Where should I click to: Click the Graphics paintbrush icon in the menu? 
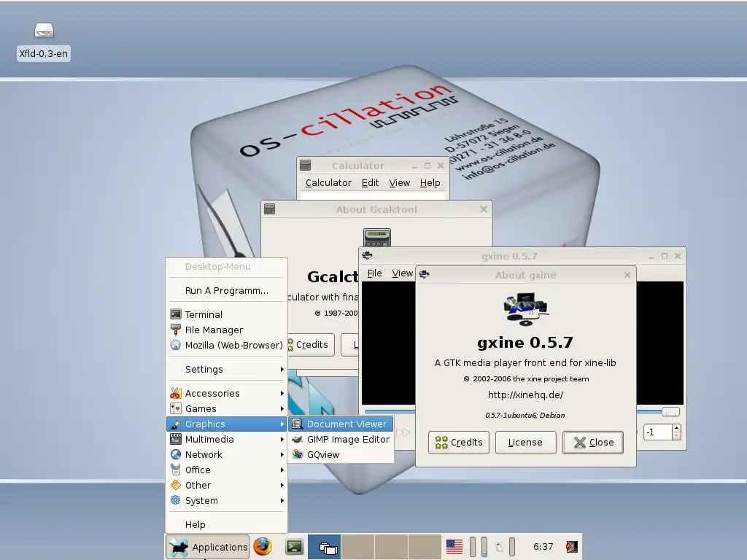[176, 424]
